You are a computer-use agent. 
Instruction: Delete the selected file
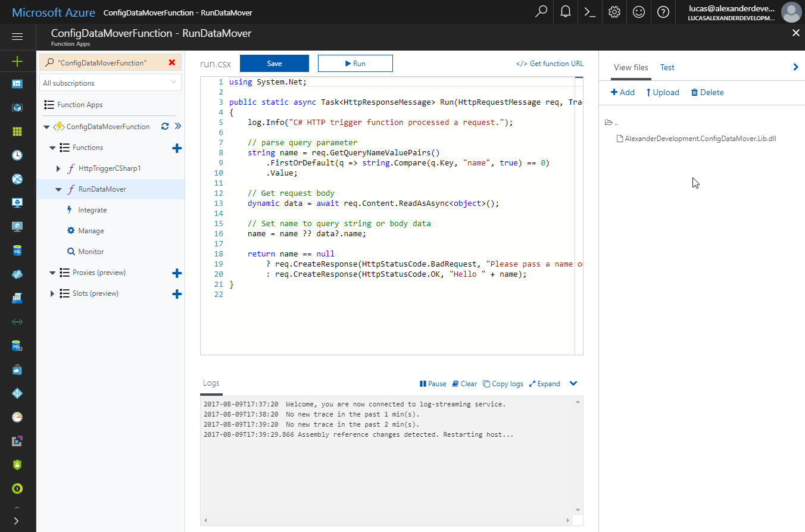(x=707, y=92)
